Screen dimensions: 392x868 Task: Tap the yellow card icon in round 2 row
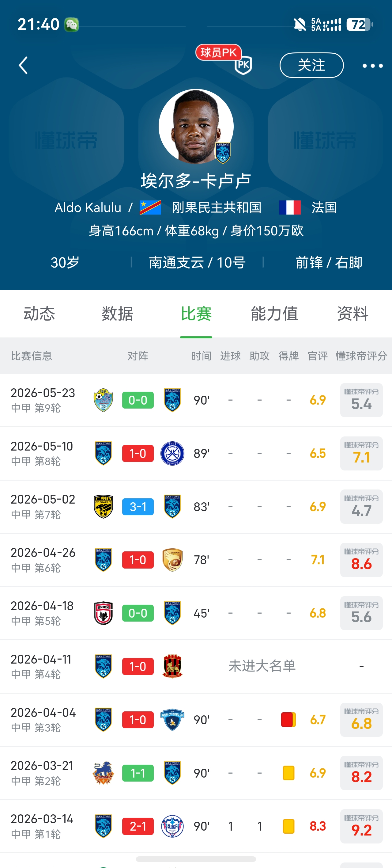pos(288,773)
